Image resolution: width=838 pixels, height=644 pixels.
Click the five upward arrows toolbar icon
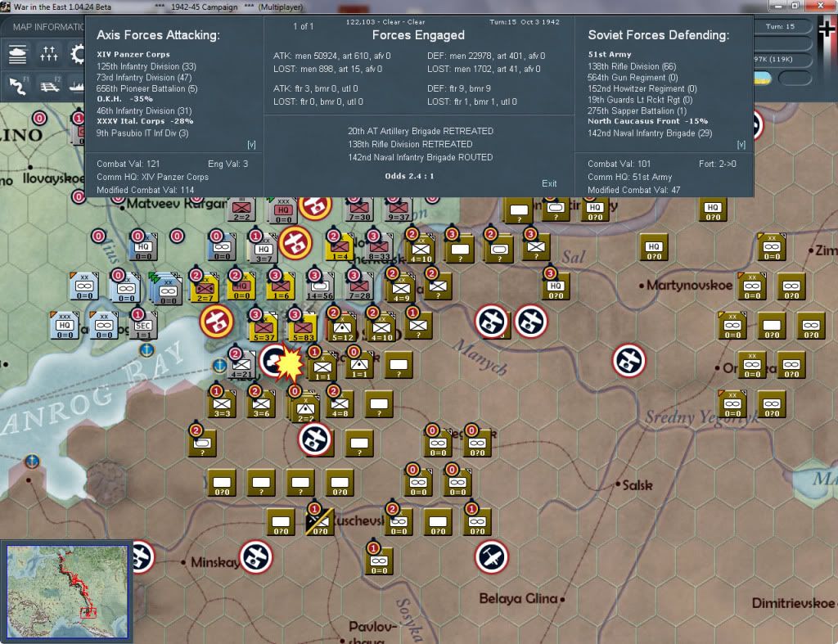48,54
